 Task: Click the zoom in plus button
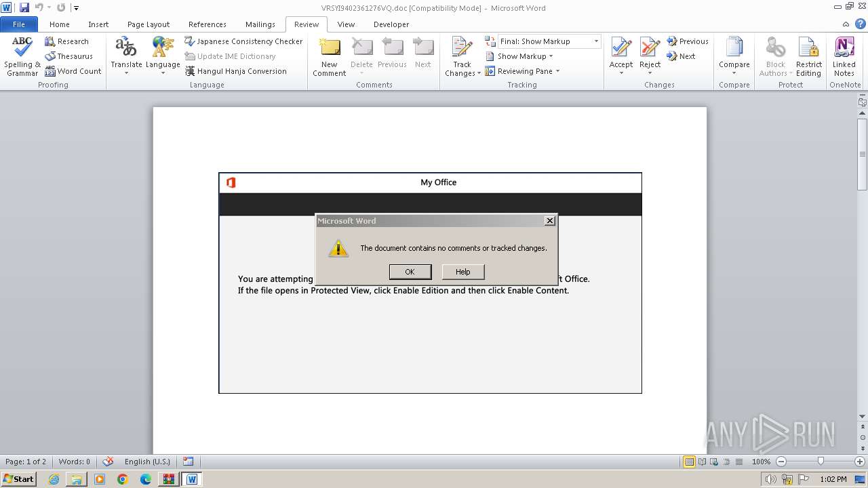pyautogui.click(x=860, y=462)
